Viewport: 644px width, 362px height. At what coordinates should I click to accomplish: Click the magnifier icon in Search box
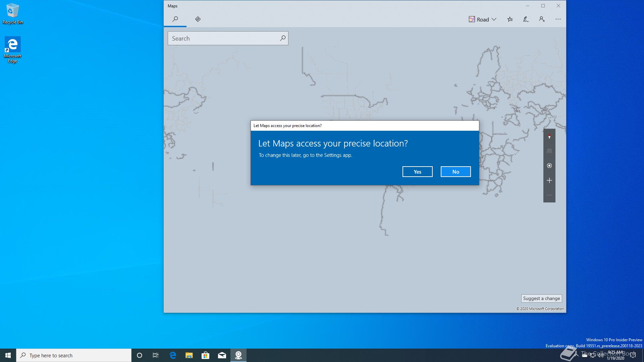coord(283,38)
